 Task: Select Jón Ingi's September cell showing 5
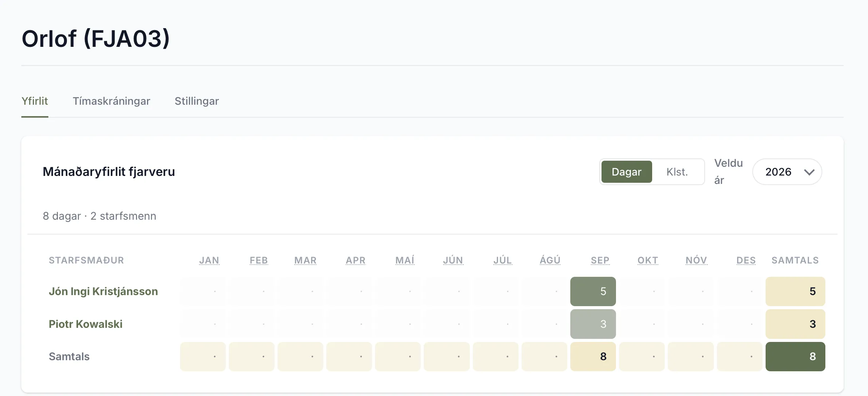pyautogui.click(x=593, y=291)
